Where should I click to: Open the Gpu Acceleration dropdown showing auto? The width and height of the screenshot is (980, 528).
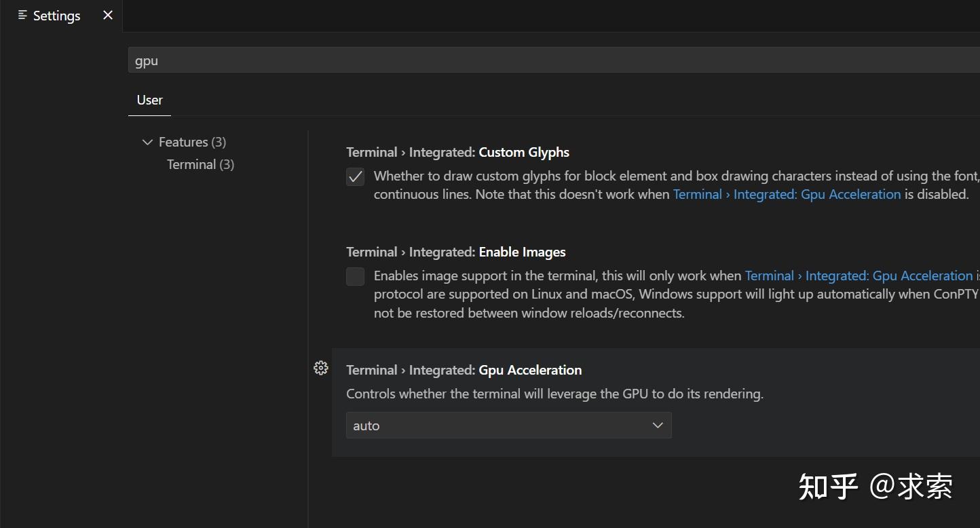(508, 425)
